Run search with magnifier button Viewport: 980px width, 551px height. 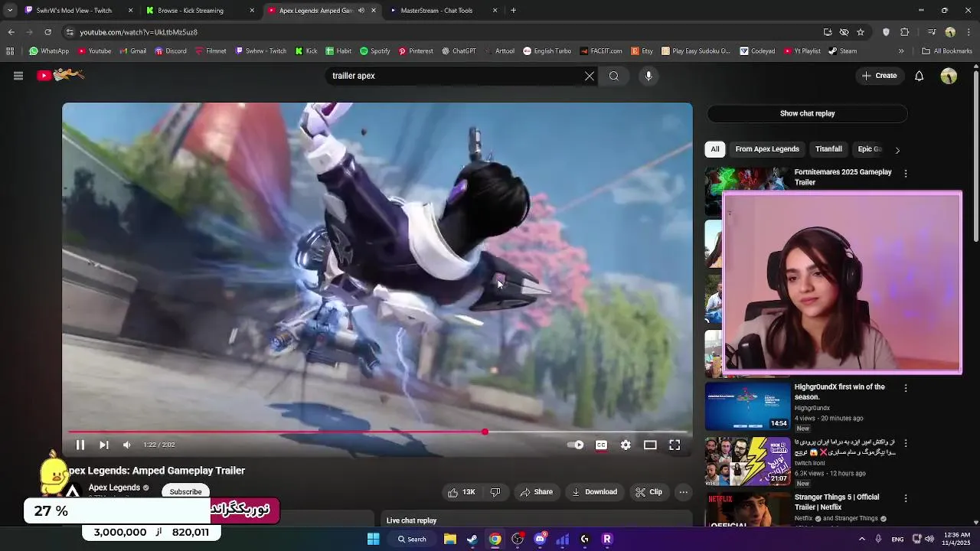(614, 76)
